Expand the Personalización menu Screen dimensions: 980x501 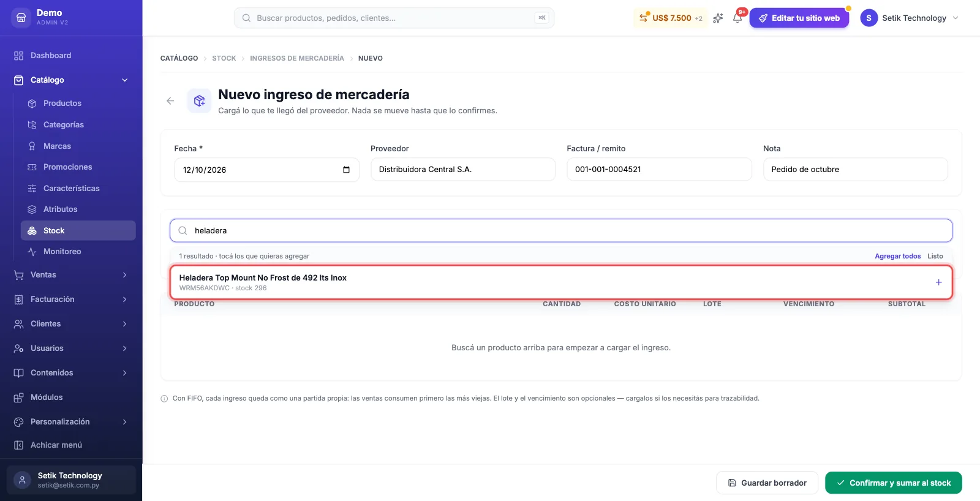click(x=71, y=422)
